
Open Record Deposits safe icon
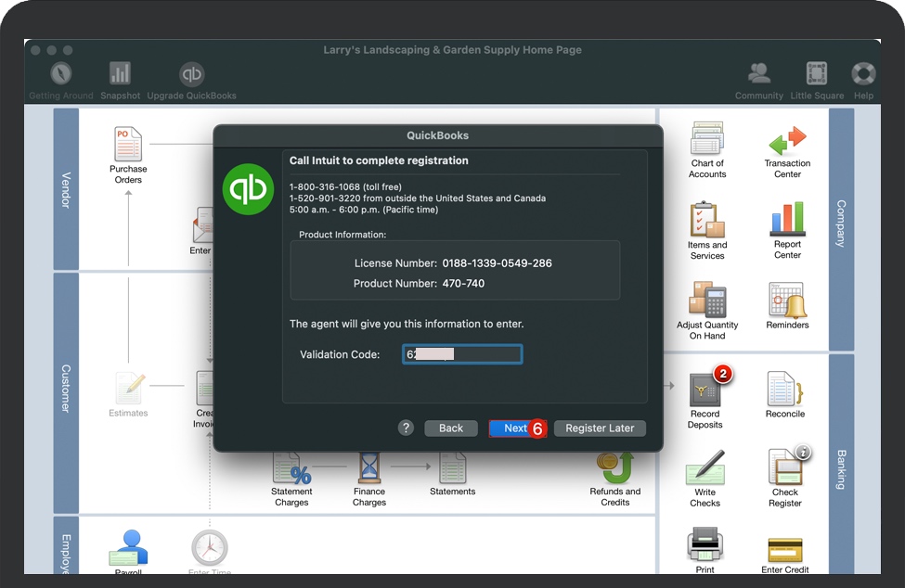pos(705,390)
